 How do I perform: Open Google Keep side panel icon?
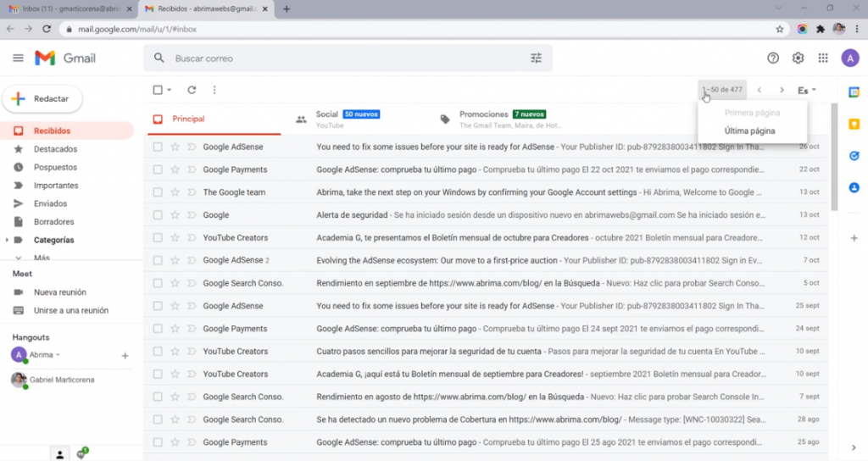click(854, 125)
